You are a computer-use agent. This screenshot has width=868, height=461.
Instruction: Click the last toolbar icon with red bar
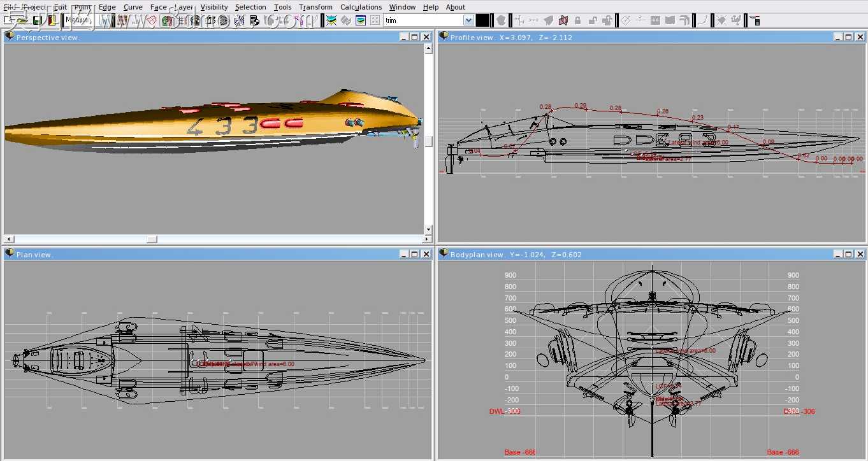(755, 20)
